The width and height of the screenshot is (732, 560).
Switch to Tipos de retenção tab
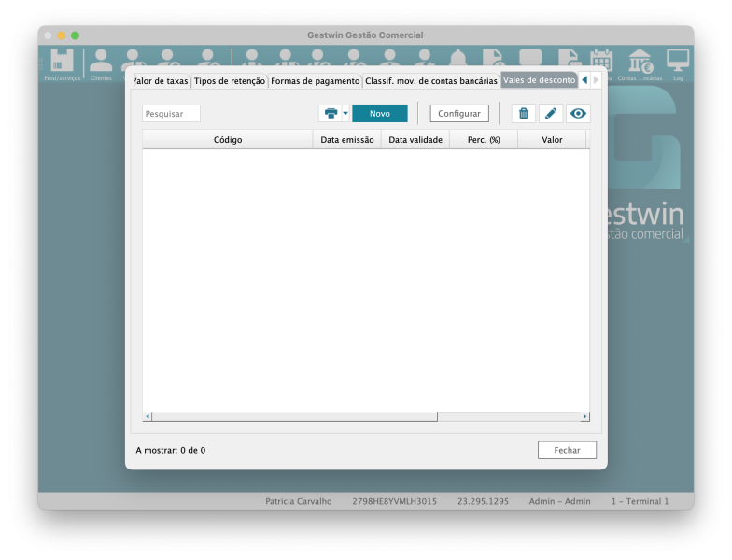230,81
